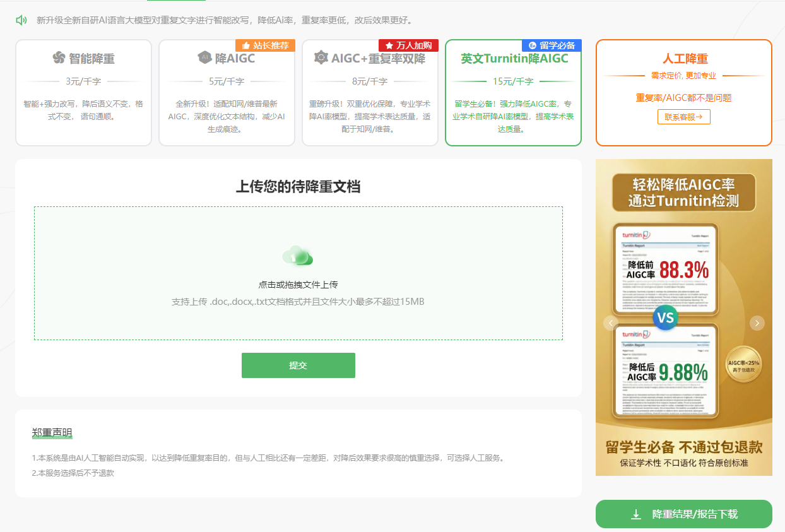Click the star 万人加购 badge
The width and height of the screenshot is (785, 532).
[408, 45]
